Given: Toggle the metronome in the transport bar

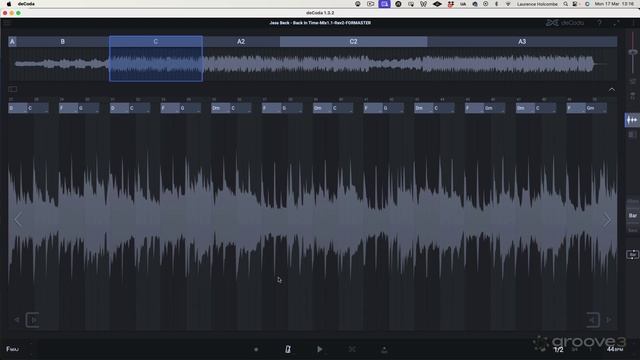Looking at the screenshot, I should 288,349.
